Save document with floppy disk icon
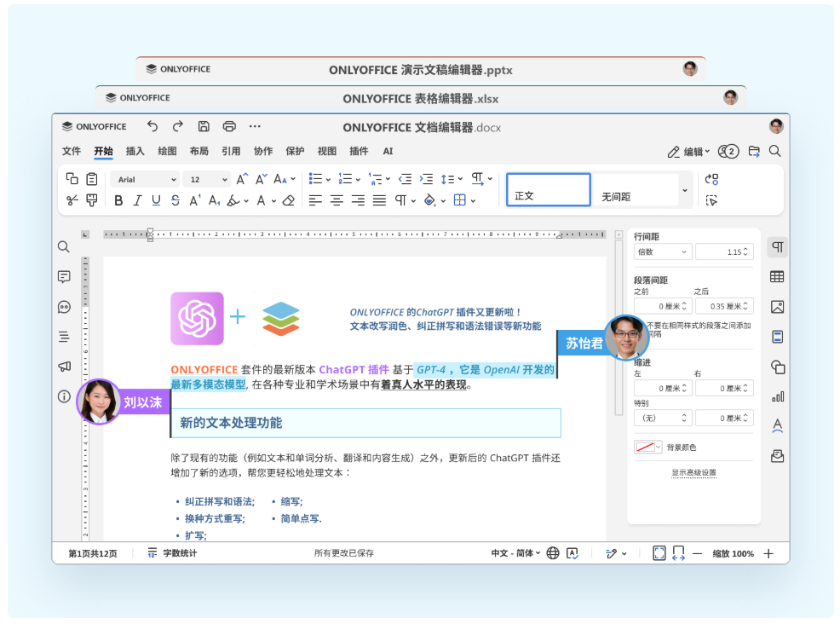This screenshot has height=624, width=840. pos(204,126)
